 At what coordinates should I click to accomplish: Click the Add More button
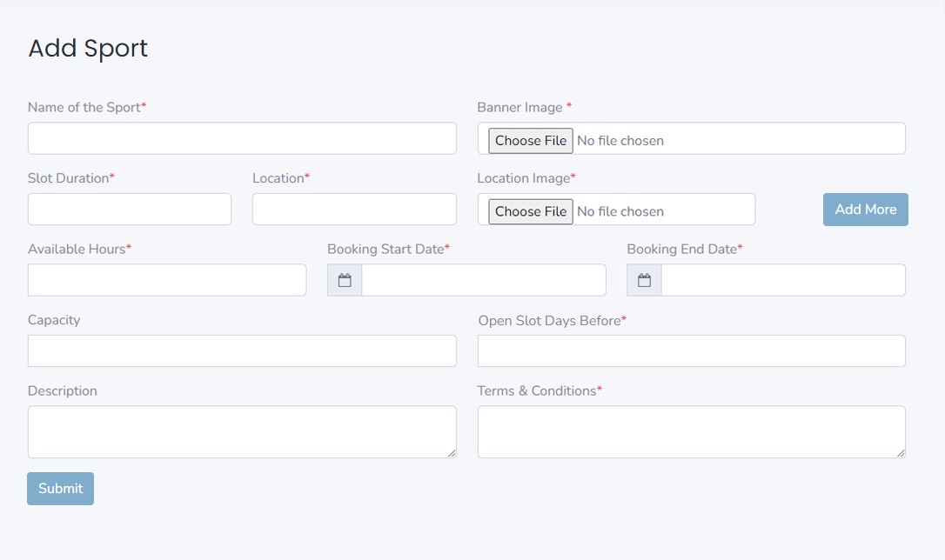[x=865, y=210]
